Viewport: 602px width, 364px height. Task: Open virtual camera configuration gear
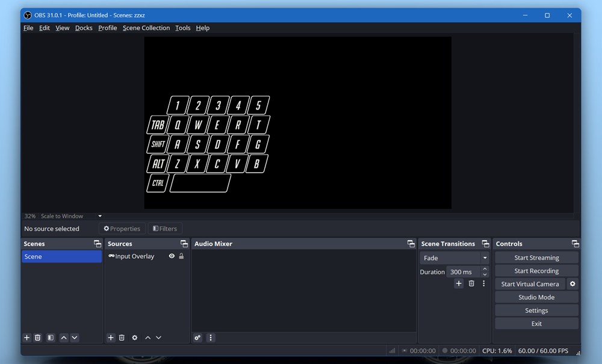point(573,283)
